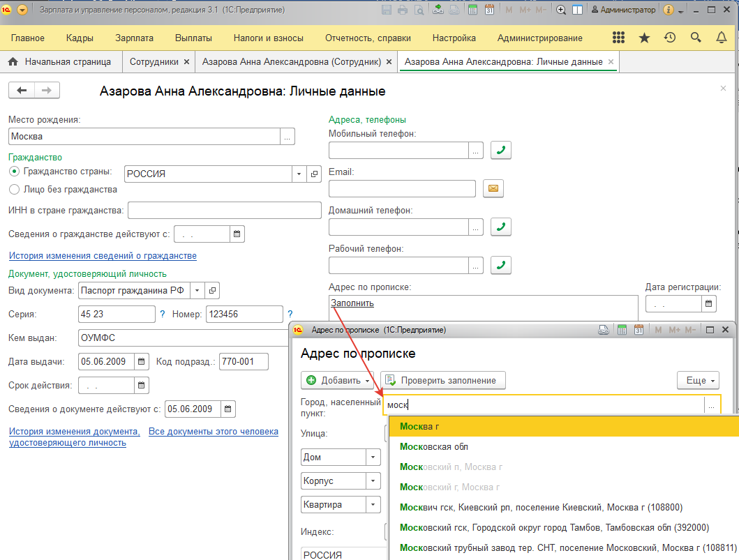Select 'Лицо без гражданства' radio button
Screen dimensions: 739x560
pos(14,189)
